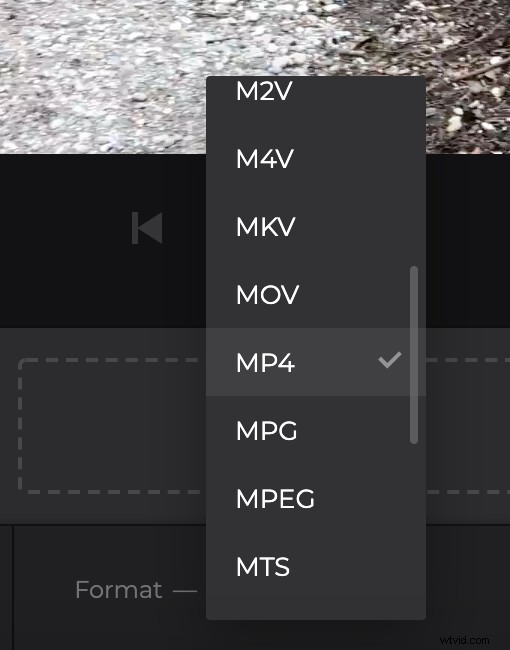Screen dimensions: 510x650
Task: Pick MOV output format
Action: tap(316, 294)
